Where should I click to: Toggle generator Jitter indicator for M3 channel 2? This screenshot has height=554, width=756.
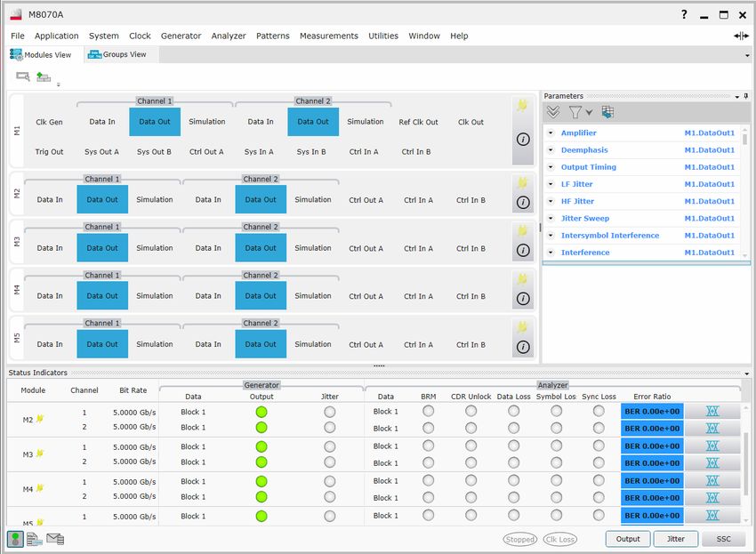pyautogui.click(x=330, y=462)
